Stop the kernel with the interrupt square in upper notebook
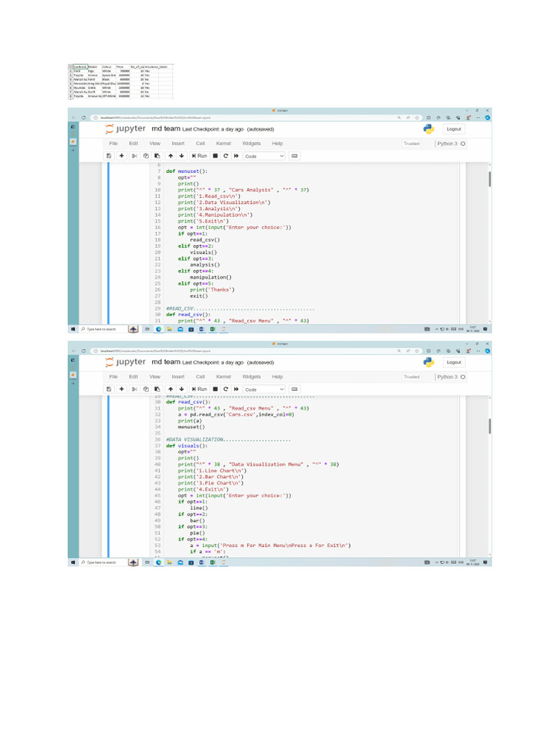560x747 pixels. pyautogui.click(x=215, y=156)
